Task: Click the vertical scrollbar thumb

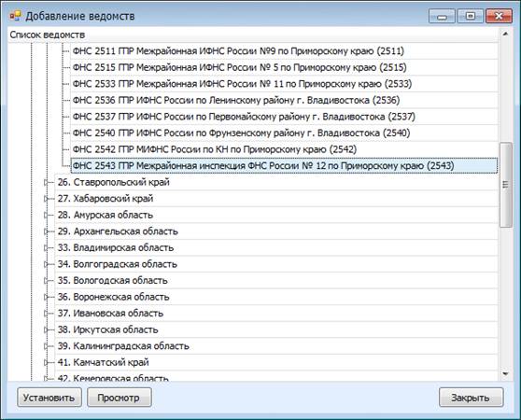Action: pyautogui.click(x=505, y=185)
